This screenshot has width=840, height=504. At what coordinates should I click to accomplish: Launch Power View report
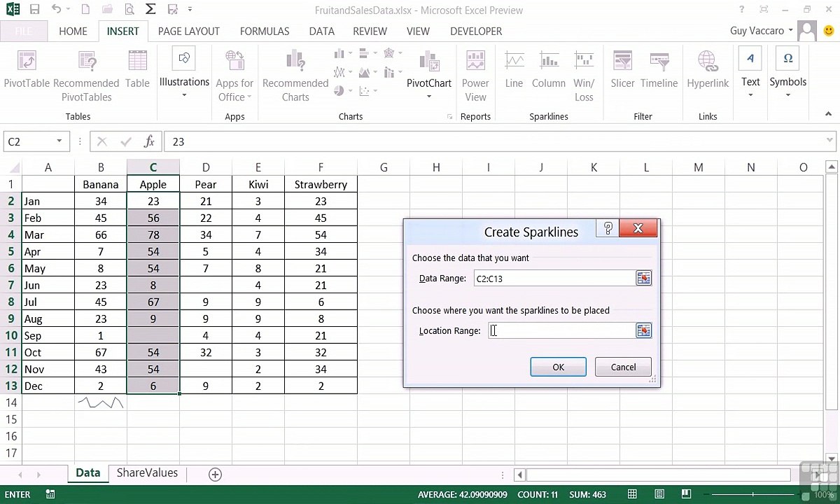tap(475, 77)
